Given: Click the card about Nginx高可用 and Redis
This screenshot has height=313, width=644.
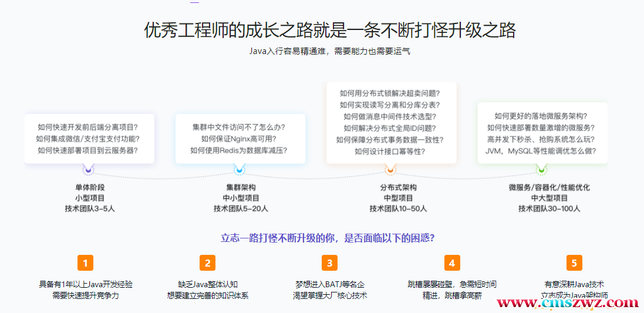Looking at the screenshot, I should [x=240, y=139].
